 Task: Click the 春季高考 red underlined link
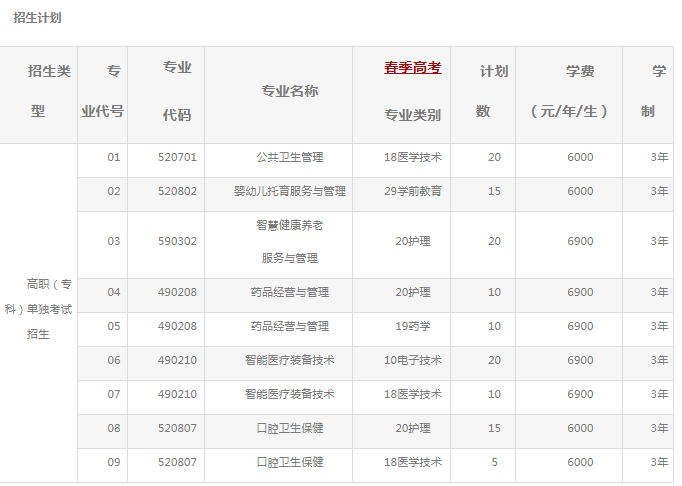pos(412,68)
